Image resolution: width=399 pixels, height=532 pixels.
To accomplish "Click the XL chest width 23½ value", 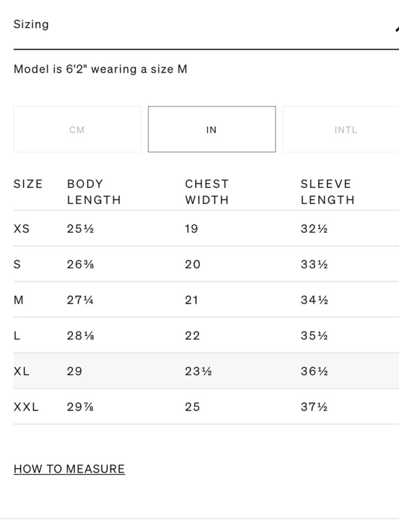I will coord(198,371).
